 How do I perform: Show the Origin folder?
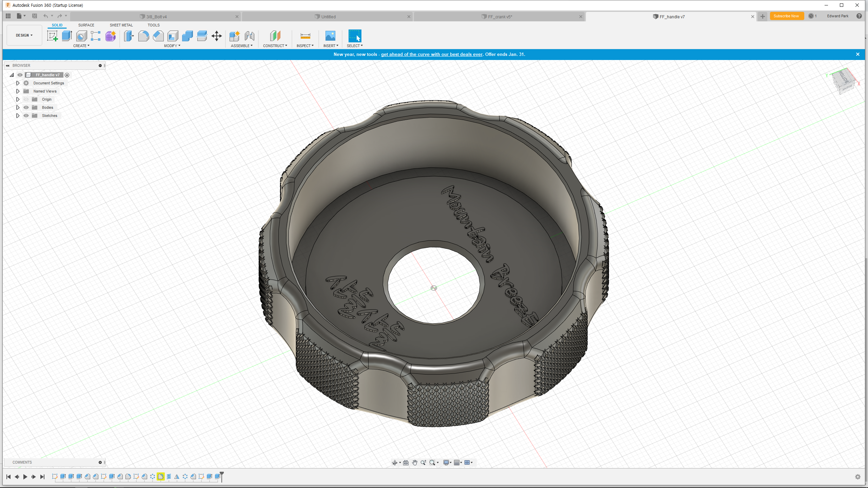(26, 99)
